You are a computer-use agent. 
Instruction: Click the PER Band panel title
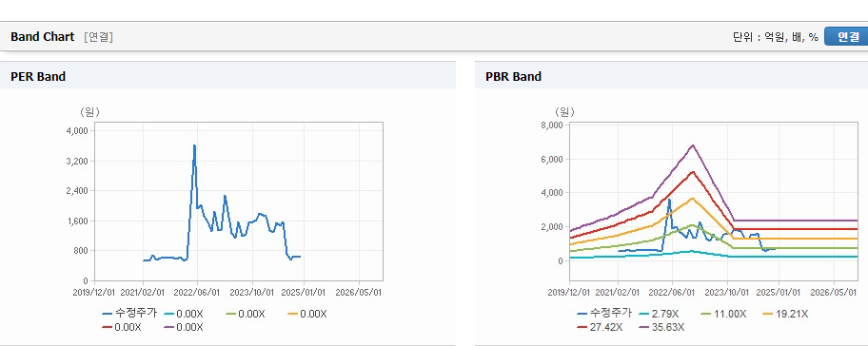pyautogui.click(x=38, y=77)
